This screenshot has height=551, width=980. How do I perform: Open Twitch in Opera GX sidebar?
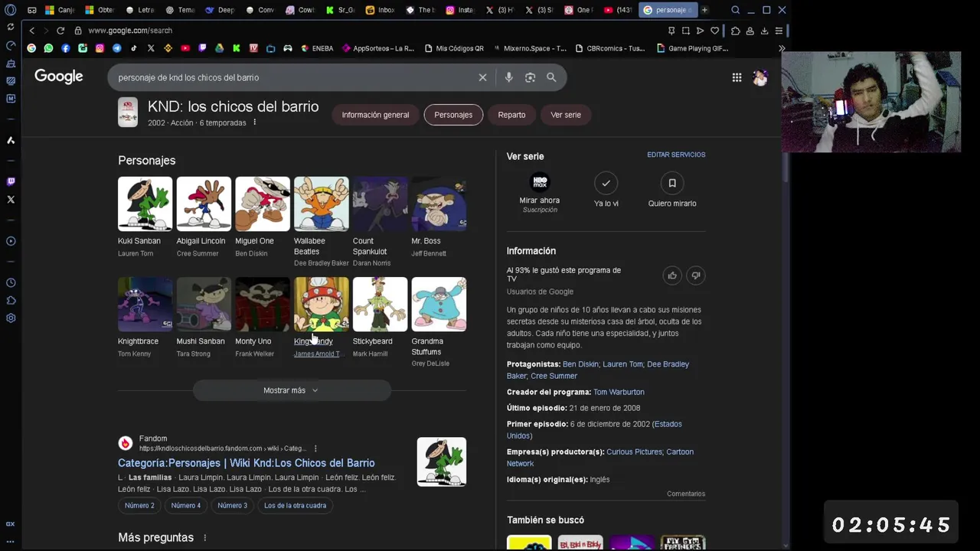coord(11,181)
